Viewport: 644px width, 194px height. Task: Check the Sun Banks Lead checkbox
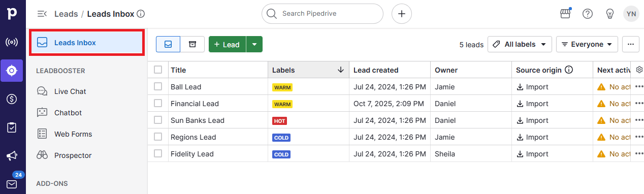(158, 120)
